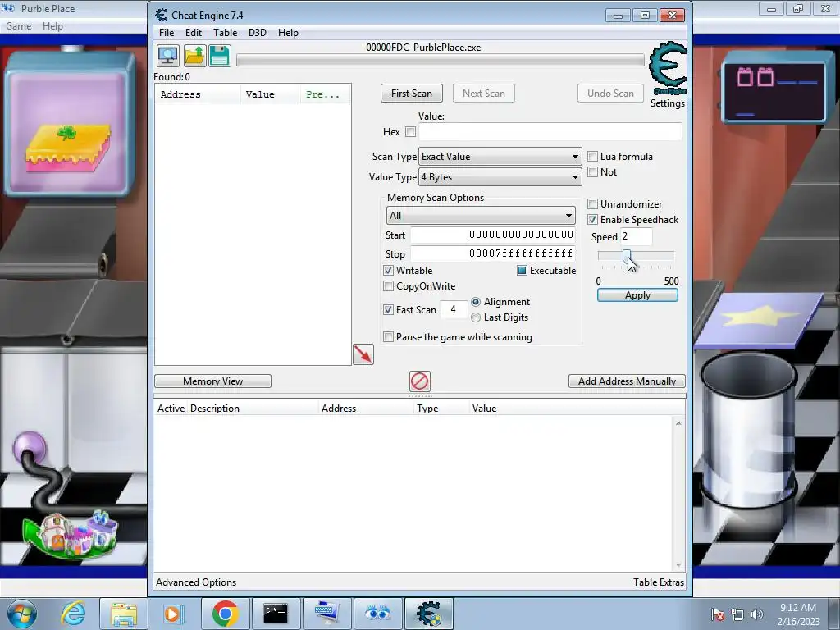Check Pause the game while scanning

[388, 337]
